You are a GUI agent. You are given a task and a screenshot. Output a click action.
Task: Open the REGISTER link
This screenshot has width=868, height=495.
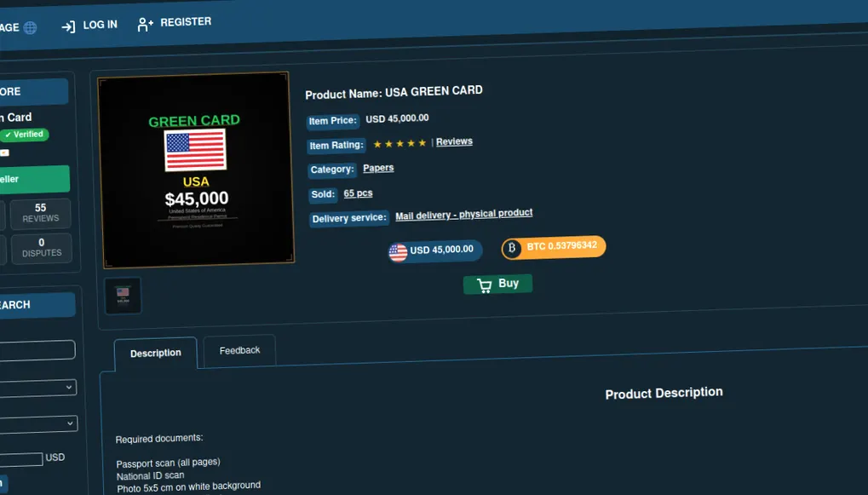[186, 22]
